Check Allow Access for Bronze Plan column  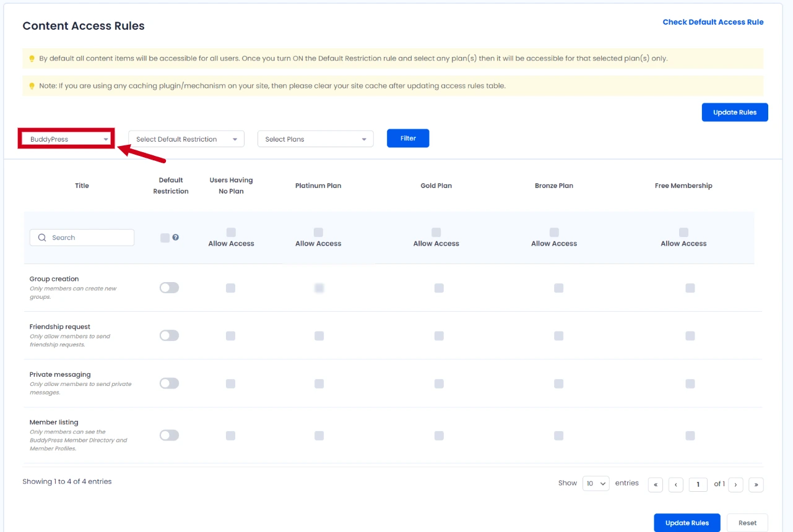[554, 232]
